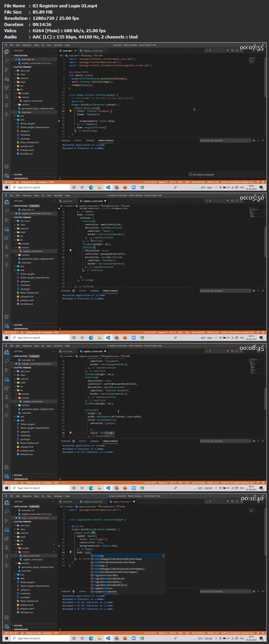This screenshot has width=269, height=644.
Task: Switch to register_screen.dart tab in 00:02:55 frame
Action: click(x=93, y=50)
